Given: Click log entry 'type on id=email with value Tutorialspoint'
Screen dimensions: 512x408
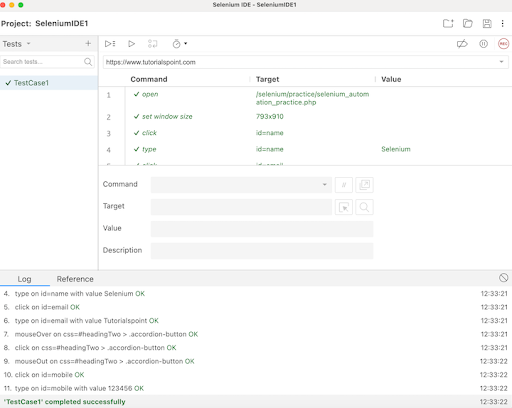Looking at the screenshot, I should point(256,321).
